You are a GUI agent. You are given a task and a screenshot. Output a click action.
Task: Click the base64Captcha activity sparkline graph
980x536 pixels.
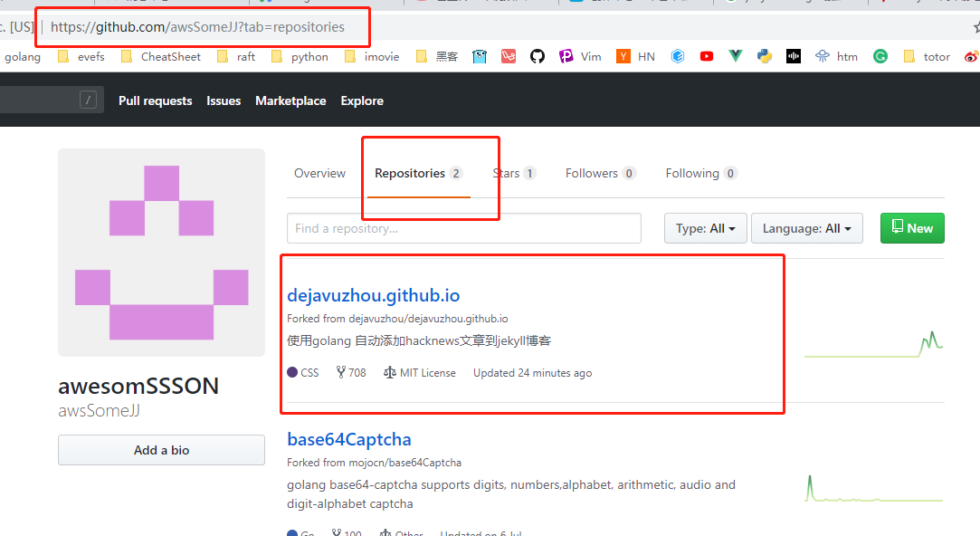coord(874,488)
